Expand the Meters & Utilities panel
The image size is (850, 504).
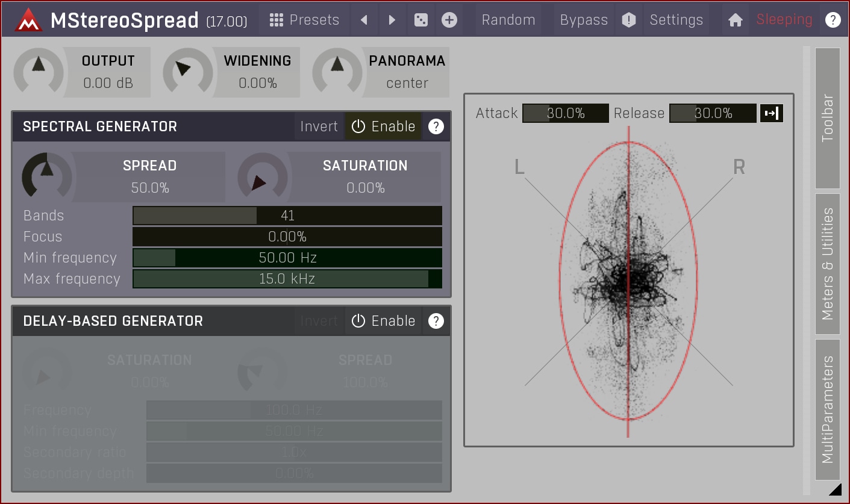(x=827, y=264)
